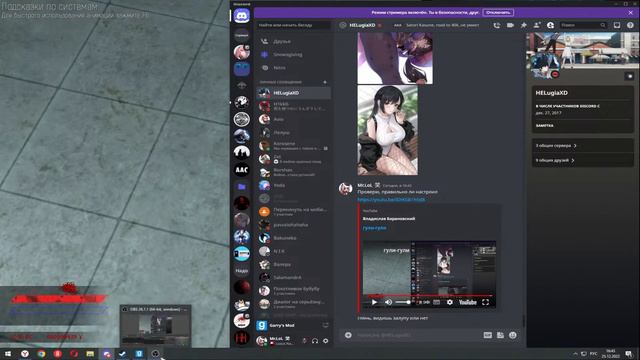Switch to Discord in taskbar
The image size is (640, 360).
(107, 354)
